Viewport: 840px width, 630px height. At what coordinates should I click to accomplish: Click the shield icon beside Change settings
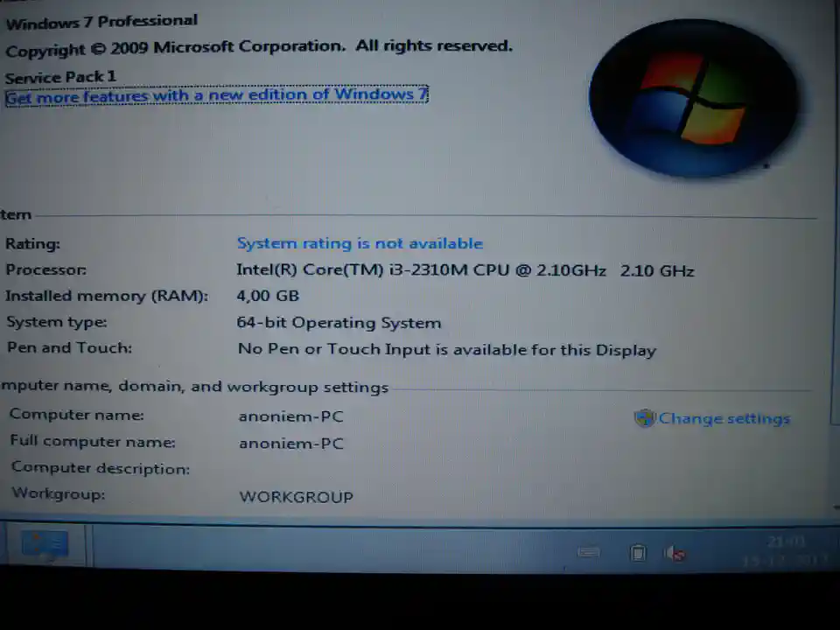coord(645,418)
